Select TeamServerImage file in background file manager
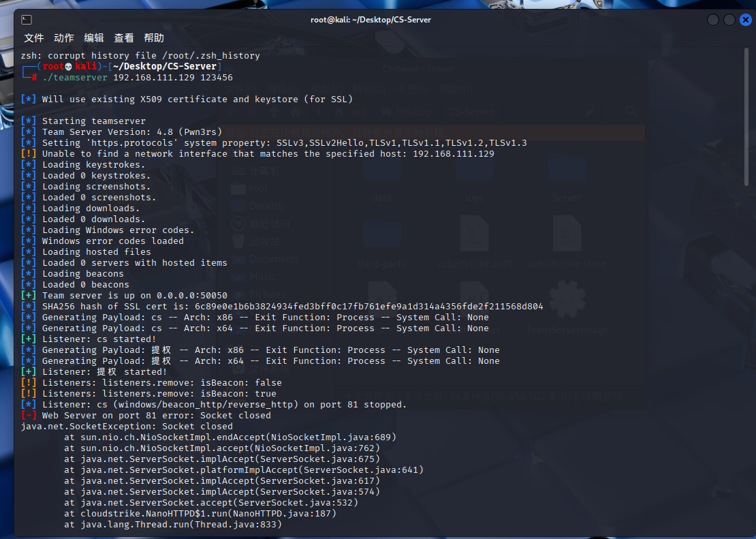This screenshot has width=756, height=539. pos(567,309)
